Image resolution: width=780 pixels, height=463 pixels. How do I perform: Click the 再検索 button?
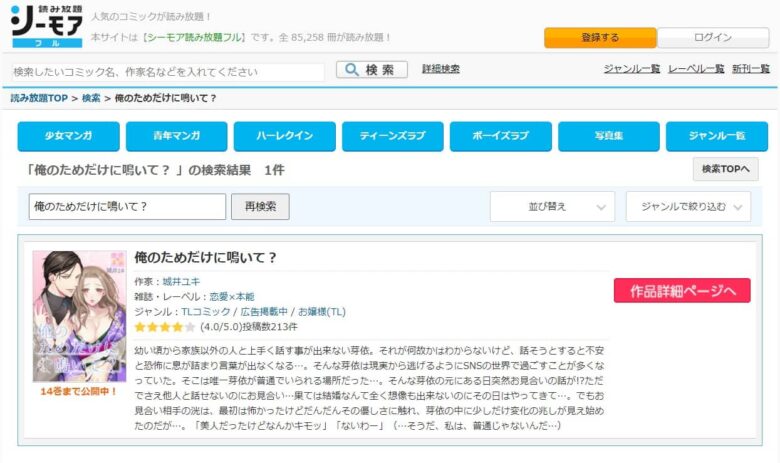260,206
